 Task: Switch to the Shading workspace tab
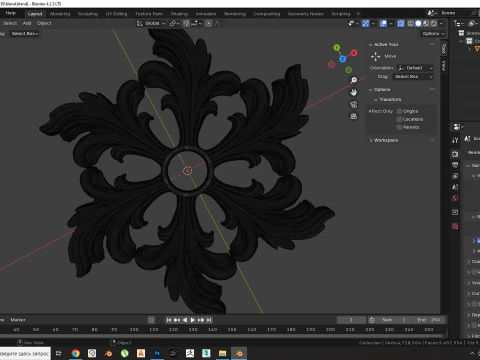coord(179,14)
